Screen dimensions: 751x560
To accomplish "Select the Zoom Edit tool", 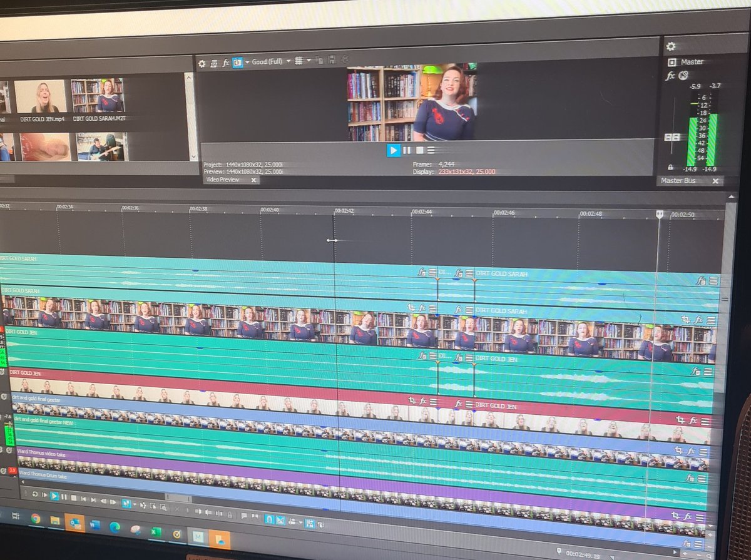I will click(163, 507).
